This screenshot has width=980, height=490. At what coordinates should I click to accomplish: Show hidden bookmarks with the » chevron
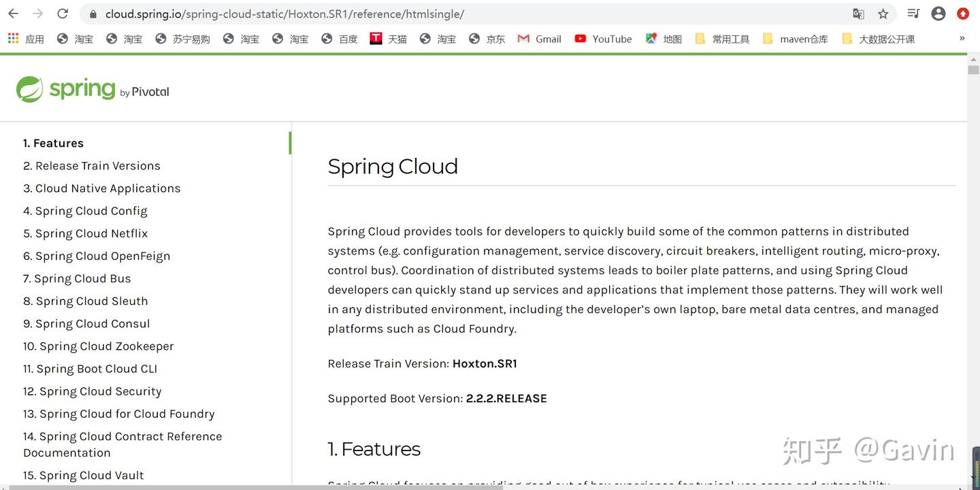coord(962,39)
